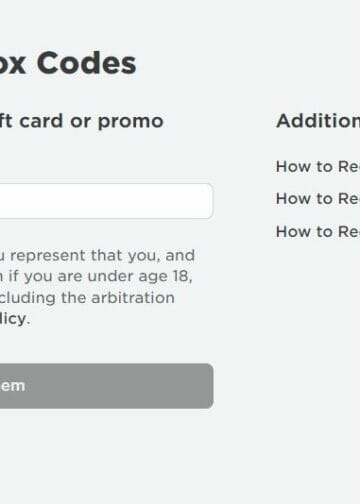The image size is (360, 504).
Task: Click the word "Codes" in the title
Action: [x=87, y=63]
